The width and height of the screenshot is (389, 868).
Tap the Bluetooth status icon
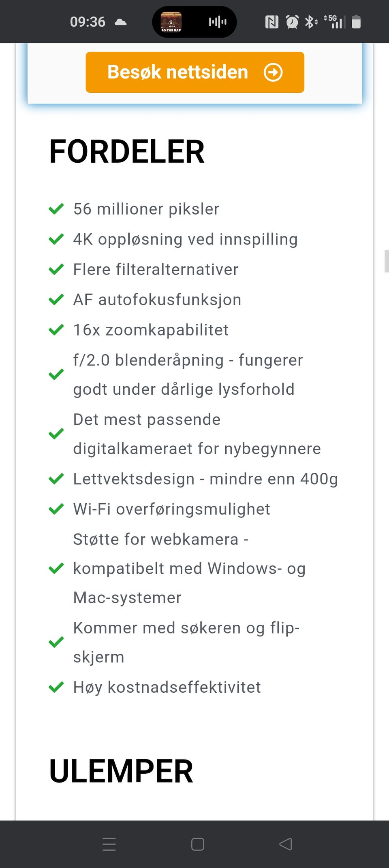pyautogui.click(x=311, y=22)
